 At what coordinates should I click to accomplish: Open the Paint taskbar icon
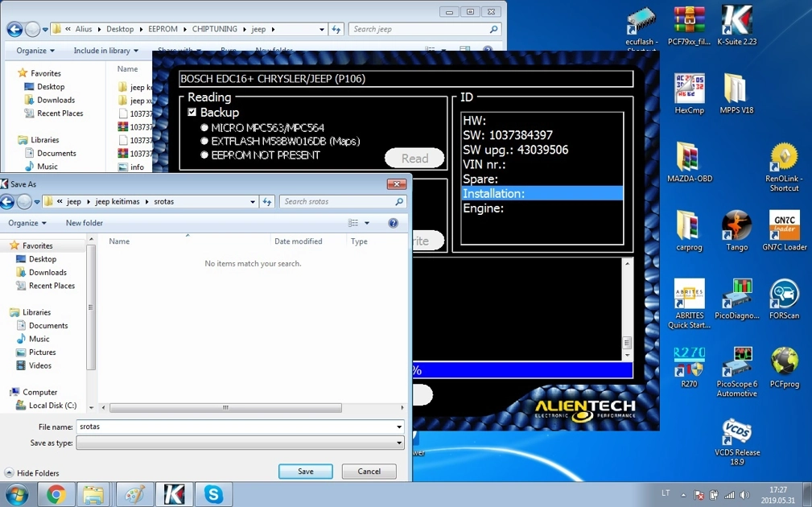pos(134,495)
